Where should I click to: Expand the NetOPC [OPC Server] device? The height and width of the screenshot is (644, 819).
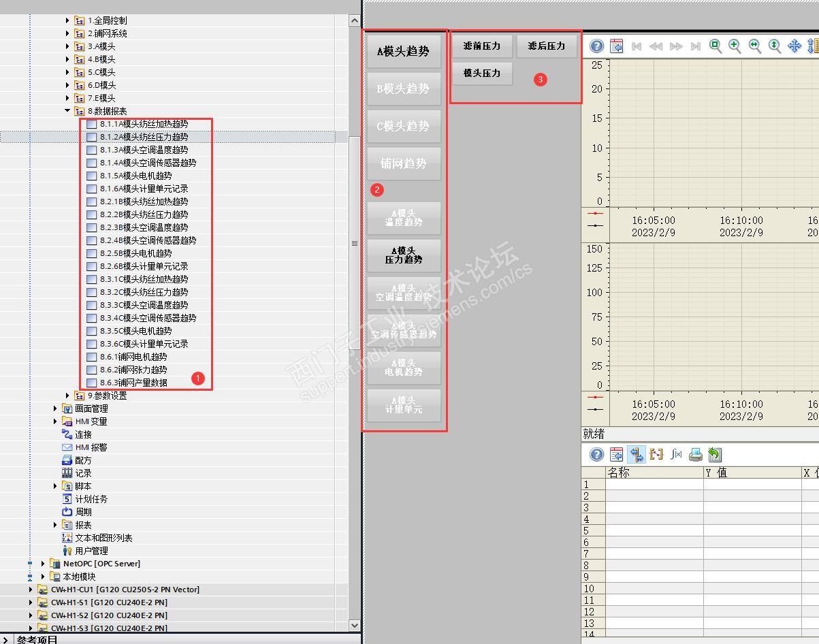pos(43,564)
